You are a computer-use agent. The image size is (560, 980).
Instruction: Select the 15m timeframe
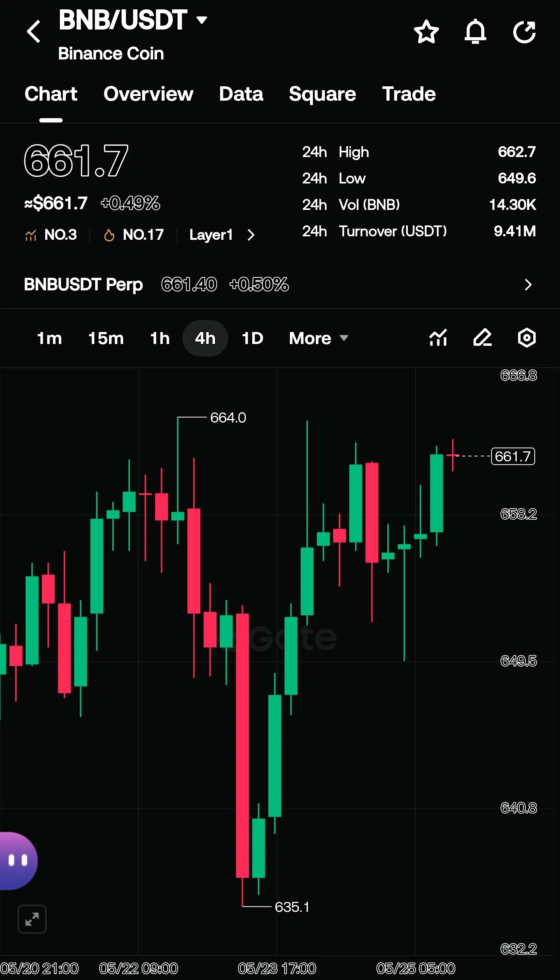[x=106, y=338]
